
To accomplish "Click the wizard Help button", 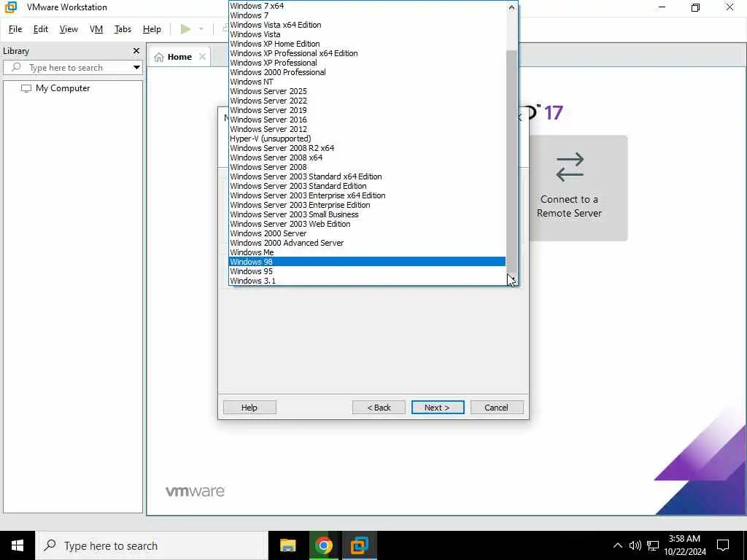I will pyautogui.click(x=249, y=407).
